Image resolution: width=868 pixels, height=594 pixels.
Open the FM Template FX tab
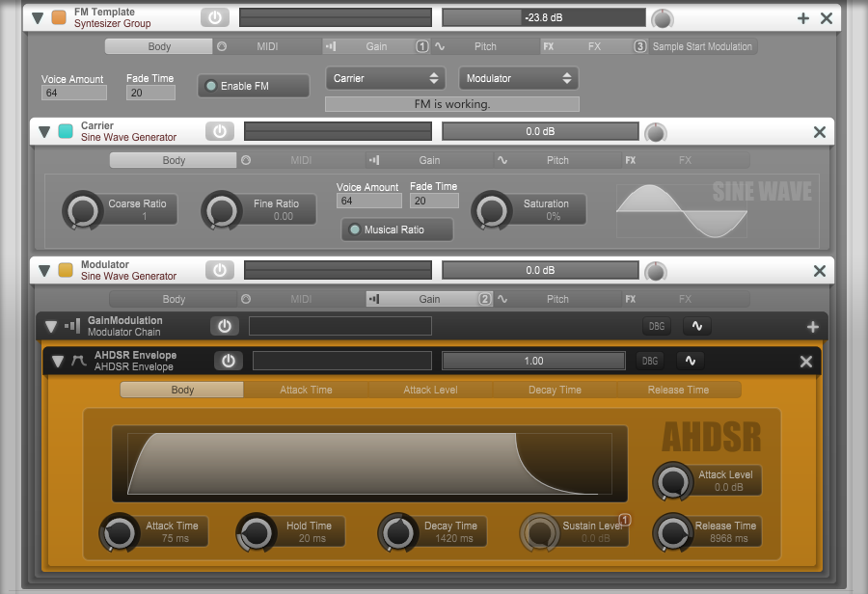point(594,46)
